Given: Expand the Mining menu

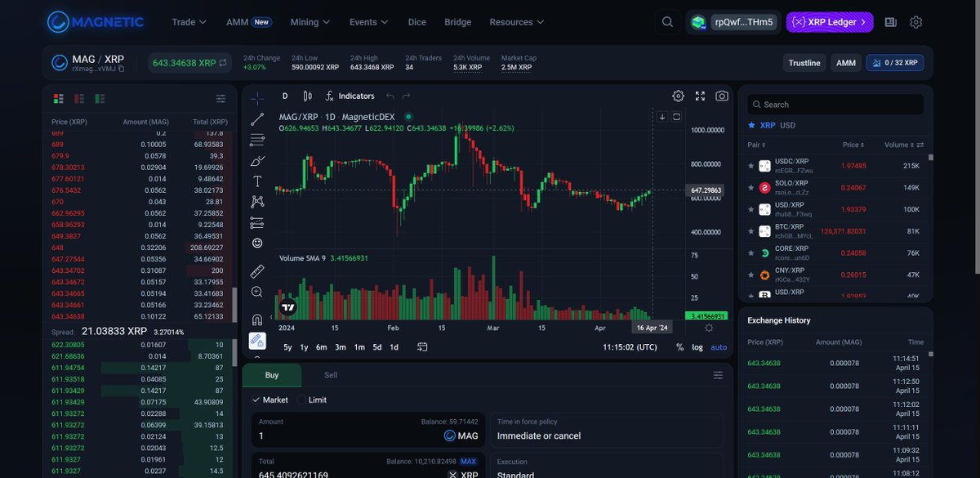Looking at the screenshot, I should pos(310,22).
